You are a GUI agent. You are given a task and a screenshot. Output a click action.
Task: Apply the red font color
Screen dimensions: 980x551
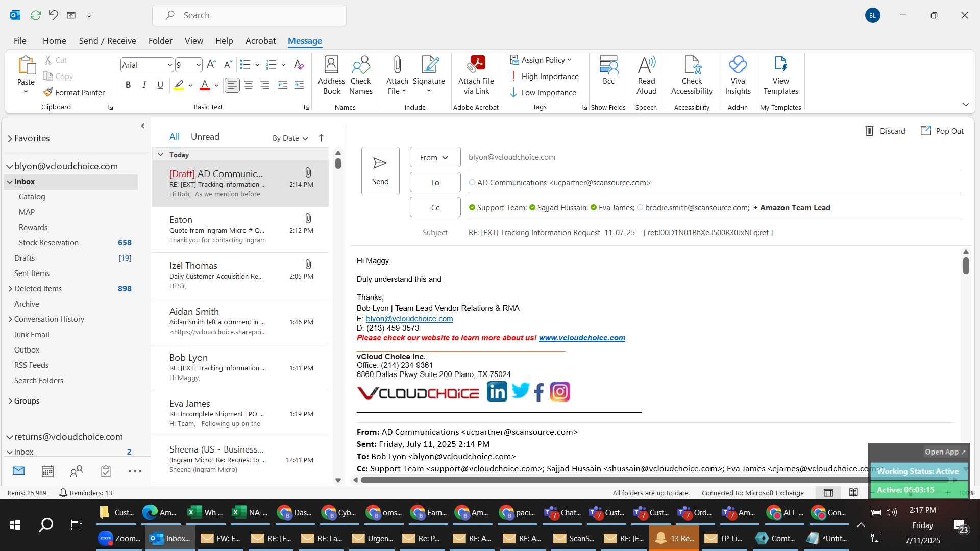[205, 85]
